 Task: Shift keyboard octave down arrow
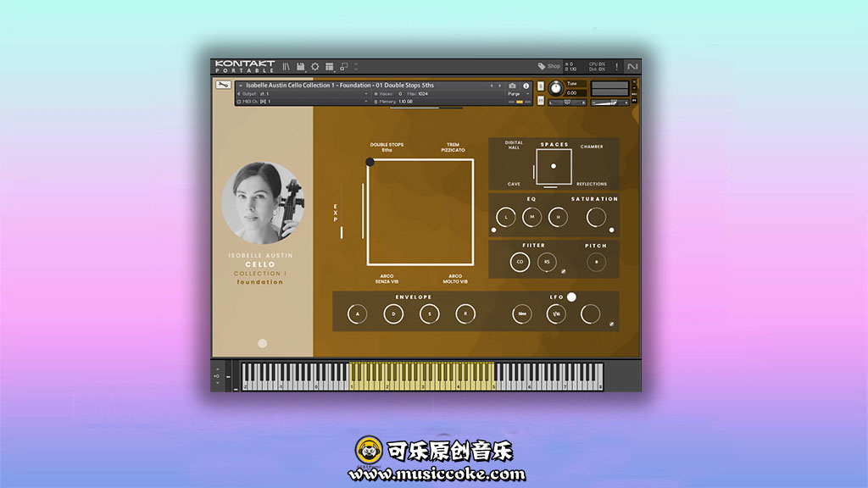218,383
